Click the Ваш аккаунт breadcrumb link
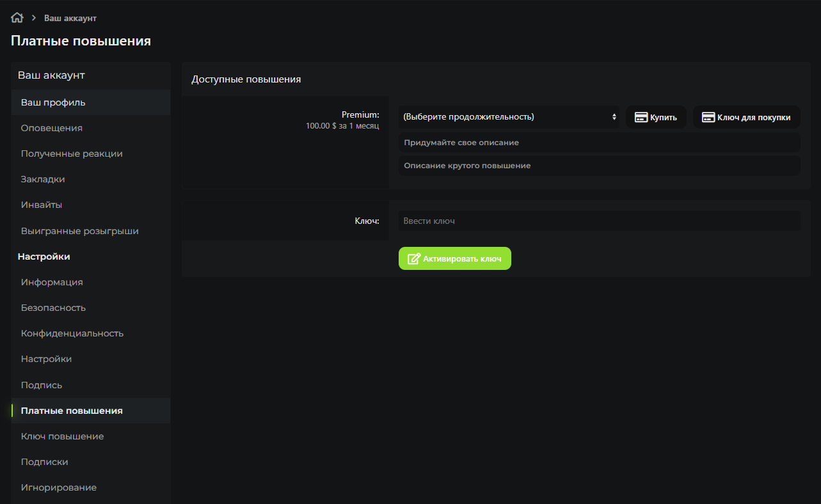Image resolution: width=821 pixels, height=504 pixels. [x=70, y=19]
